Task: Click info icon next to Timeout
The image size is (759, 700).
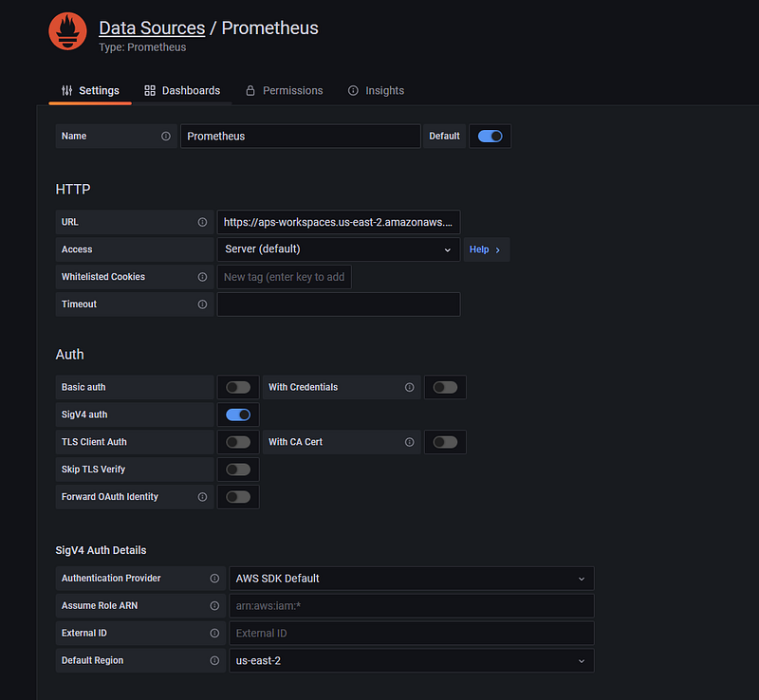Action: [202, 304]
